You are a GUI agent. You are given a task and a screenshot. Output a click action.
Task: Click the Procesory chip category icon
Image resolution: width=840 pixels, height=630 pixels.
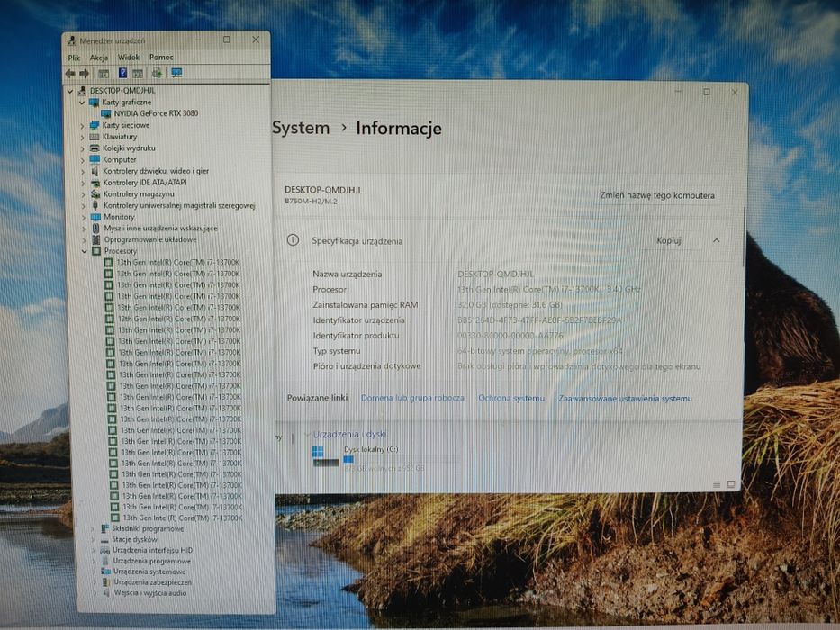96,251
